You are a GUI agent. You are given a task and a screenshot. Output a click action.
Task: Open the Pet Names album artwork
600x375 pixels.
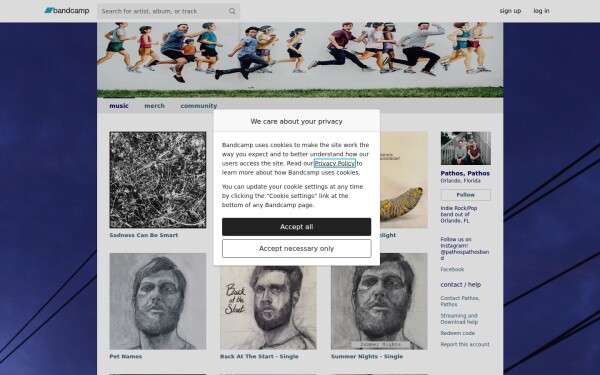(158, 301)
